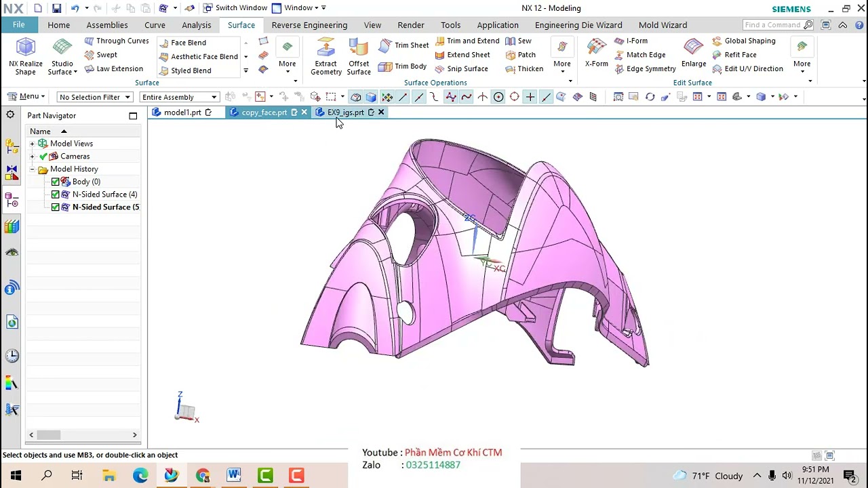Switch to the Analysis ribbon tab

[x=197, y=25]
